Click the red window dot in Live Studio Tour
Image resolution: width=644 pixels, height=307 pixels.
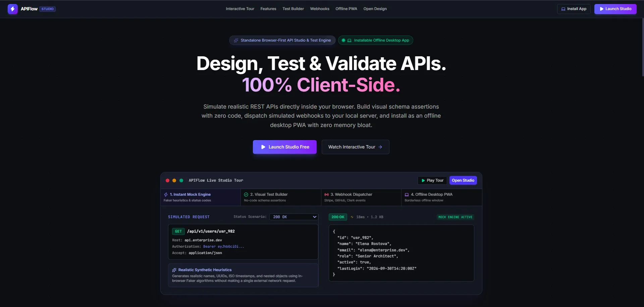coord(167,180)
